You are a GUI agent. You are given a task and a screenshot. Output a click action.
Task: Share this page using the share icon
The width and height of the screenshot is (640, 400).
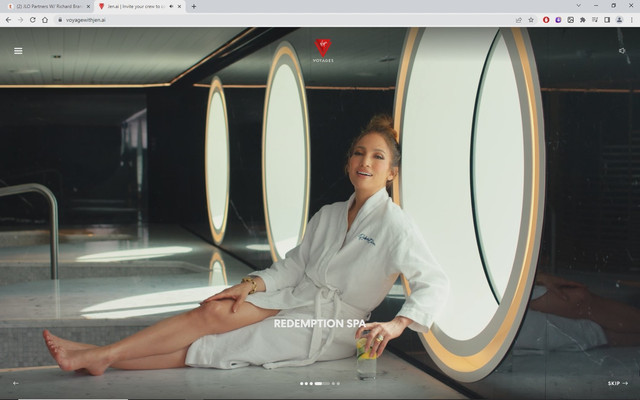click(518, 20)
